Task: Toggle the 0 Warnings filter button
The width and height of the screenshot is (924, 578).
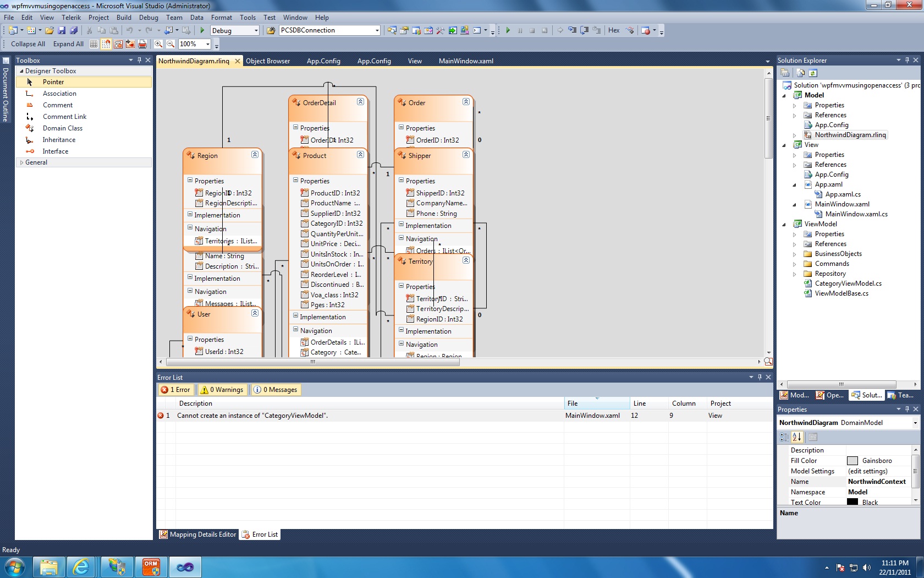Action: pyautogui.click(x=222, y=390)
